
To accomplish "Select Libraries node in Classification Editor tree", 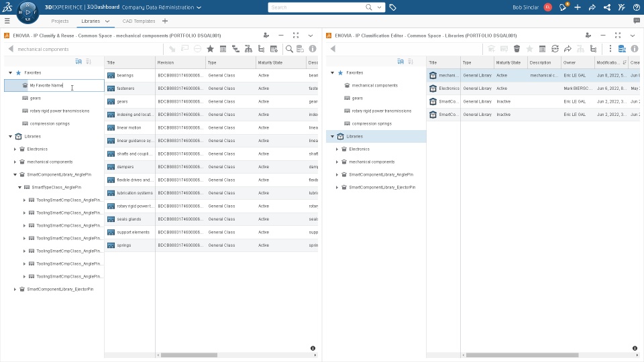I will (376, 136).
